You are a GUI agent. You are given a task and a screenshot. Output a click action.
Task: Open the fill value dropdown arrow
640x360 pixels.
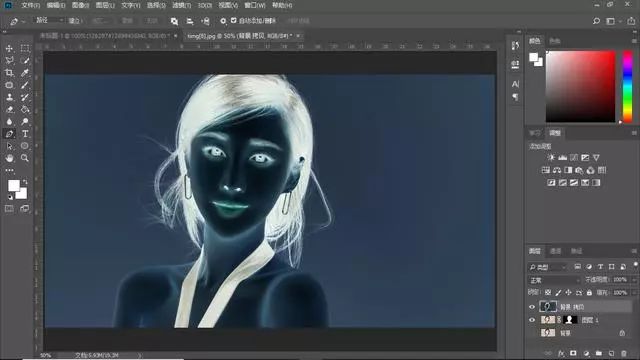click(x=633, y=293)
